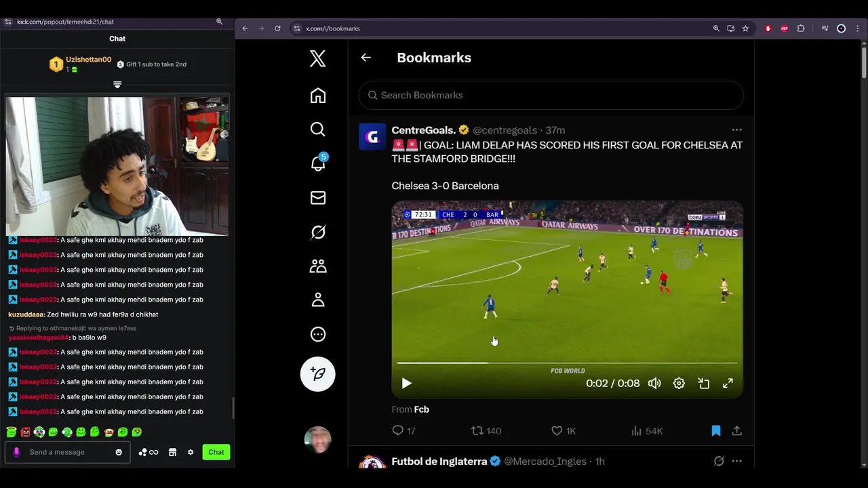Bookmark this tab with star icon
The width and height of the screenshot is (868, 488).
click(745, 28)
